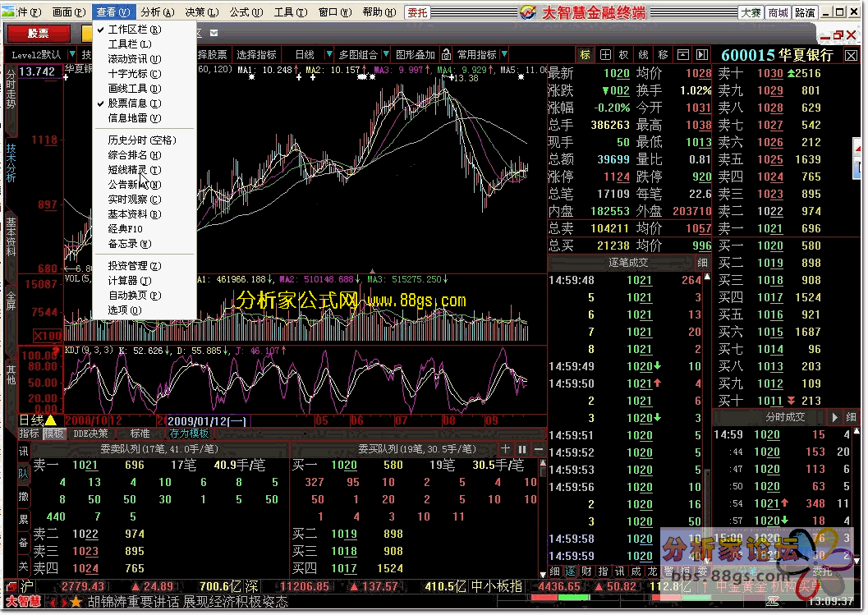
Task: Click the panel collapse icon next to 移
Action: click(683, 55)
